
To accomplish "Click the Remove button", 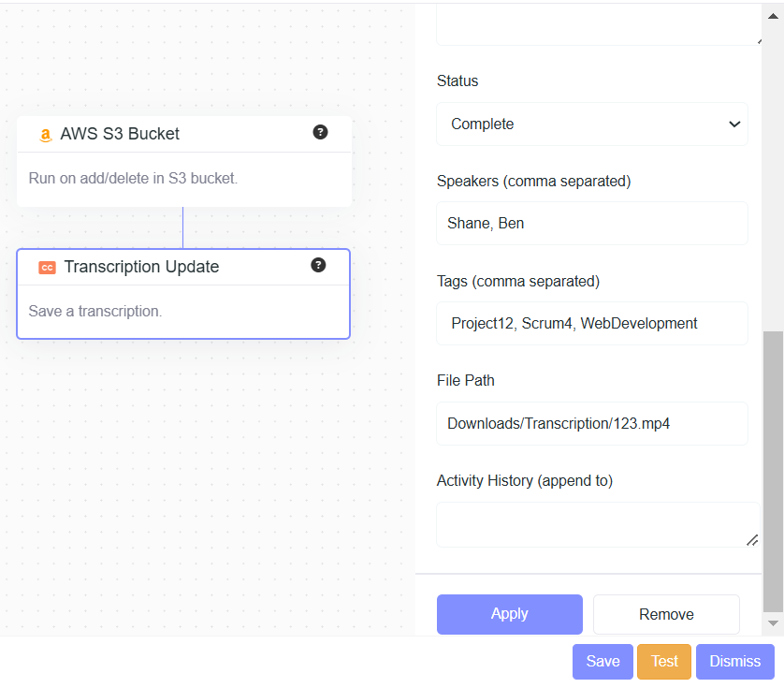I will 666,614.
